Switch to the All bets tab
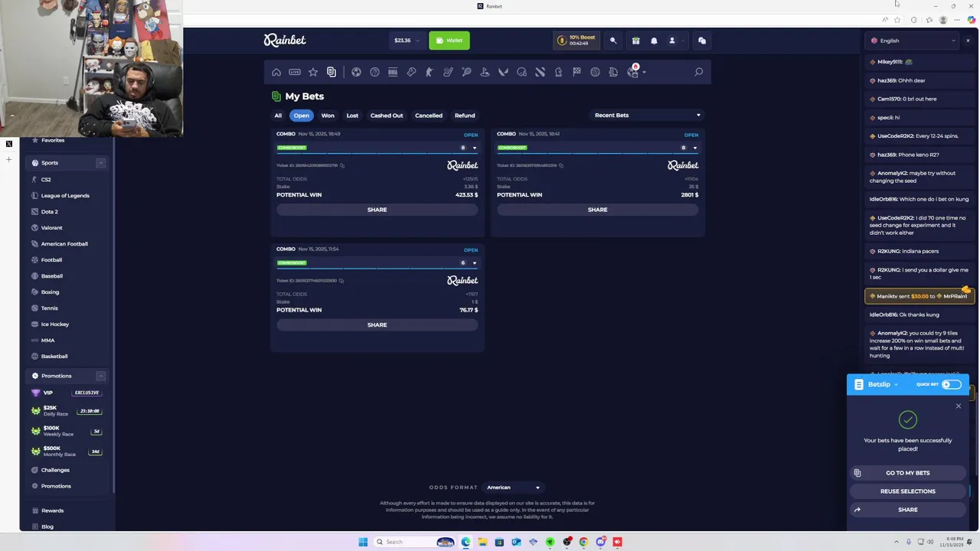Screen dimensions: 980x551 (x=278, y=116)
